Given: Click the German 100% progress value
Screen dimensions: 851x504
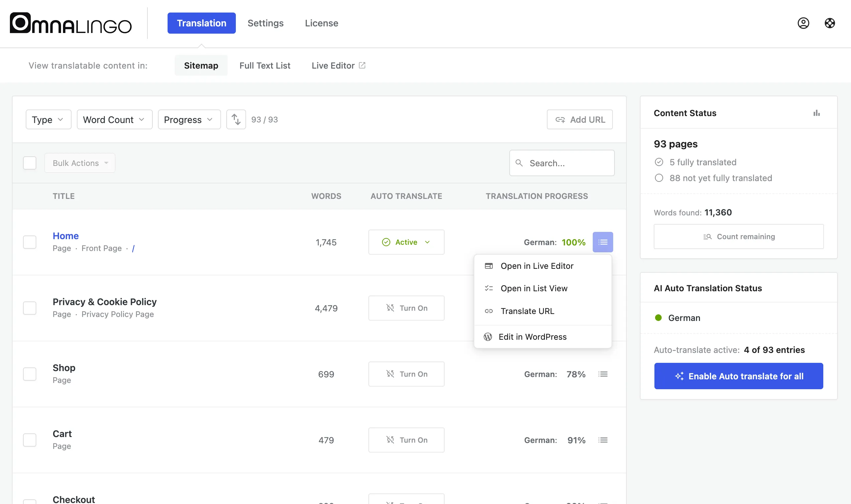Looking at the screenshot, I should point(574,242).
